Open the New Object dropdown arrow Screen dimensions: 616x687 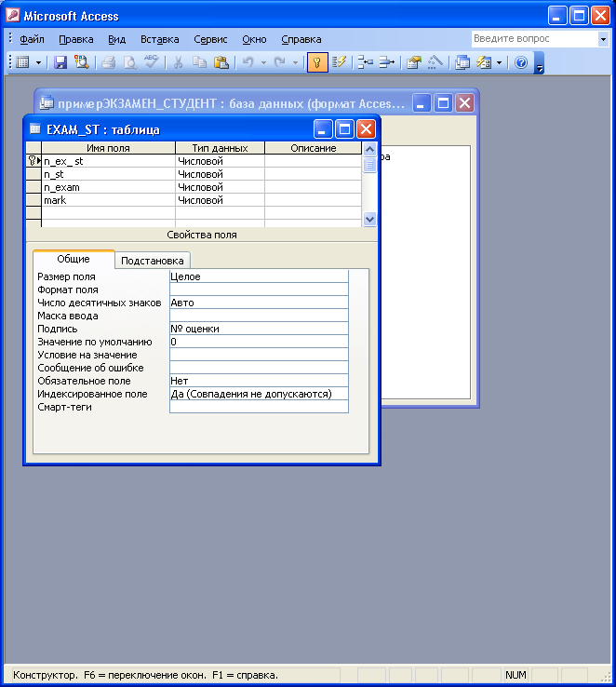coord(499,62)
